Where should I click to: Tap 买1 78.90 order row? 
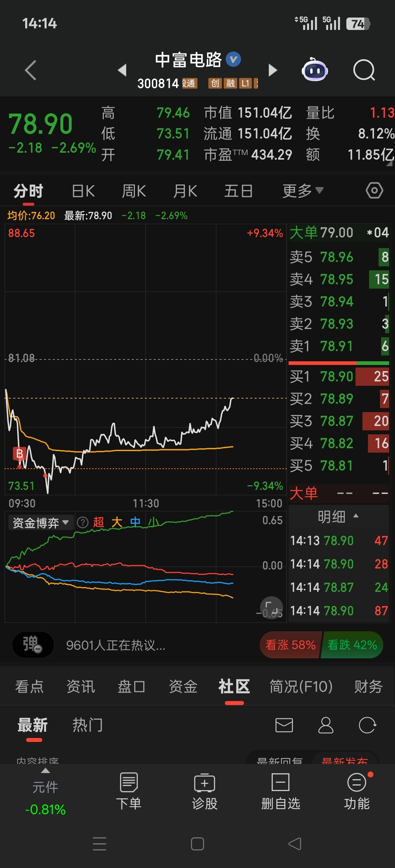coord(339,376)
